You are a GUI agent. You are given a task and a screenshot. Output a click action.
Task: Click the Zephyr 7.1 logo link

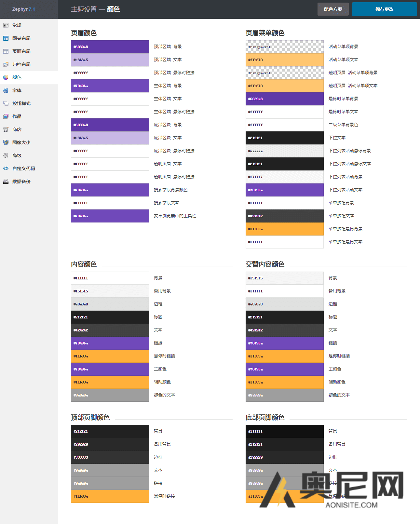coord(23,9)
